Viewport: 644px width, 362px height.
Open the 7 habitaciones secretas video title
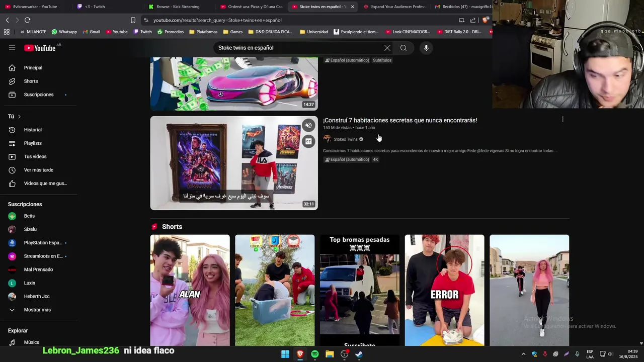tap(400, 120)
